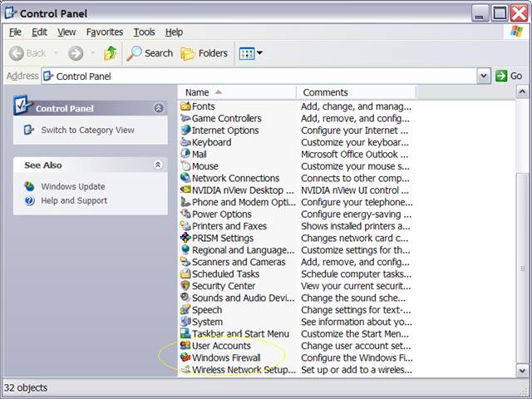This screenshot has width=532, height=399.
Task: Click the Search toolbar button
Action: point(150,53)
